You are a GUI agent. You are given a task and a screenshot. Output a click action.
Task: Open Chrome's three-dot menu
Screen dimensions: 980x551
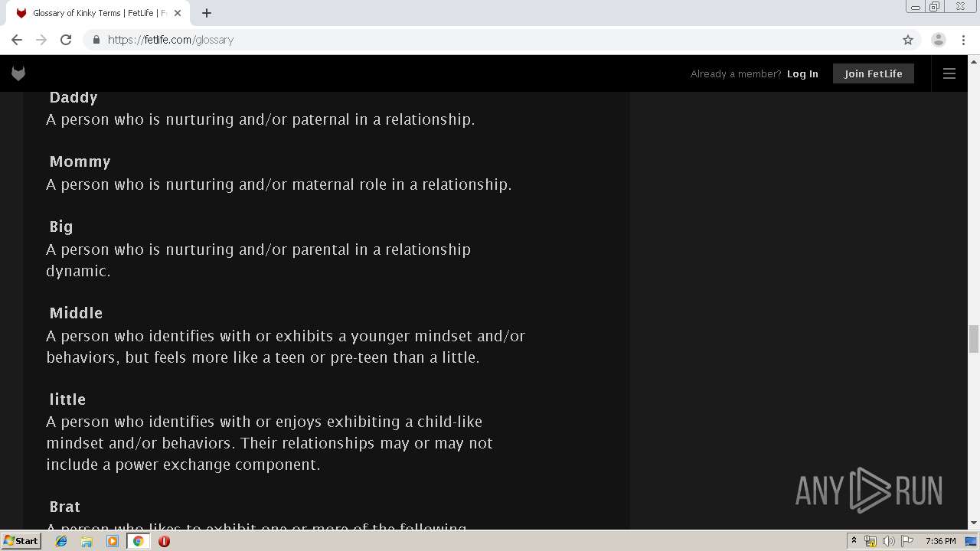963,40
